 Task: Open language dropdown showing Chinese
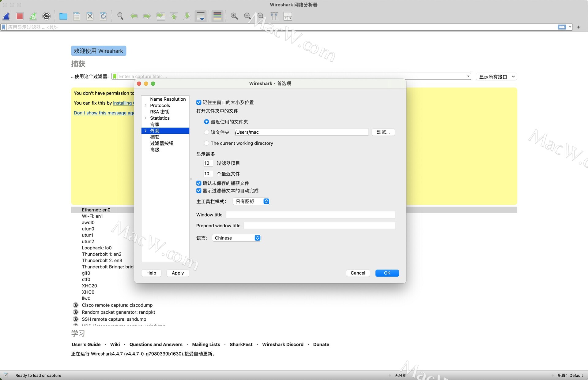236,238
